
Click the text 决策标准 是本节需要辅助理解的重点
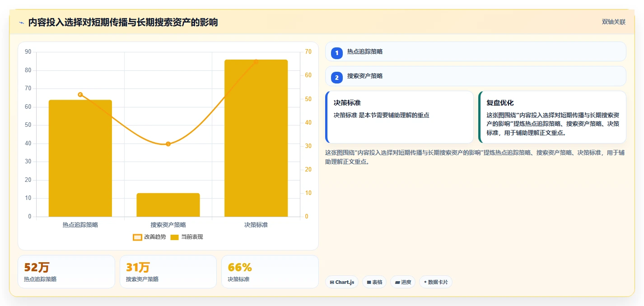tap(382, 115)
